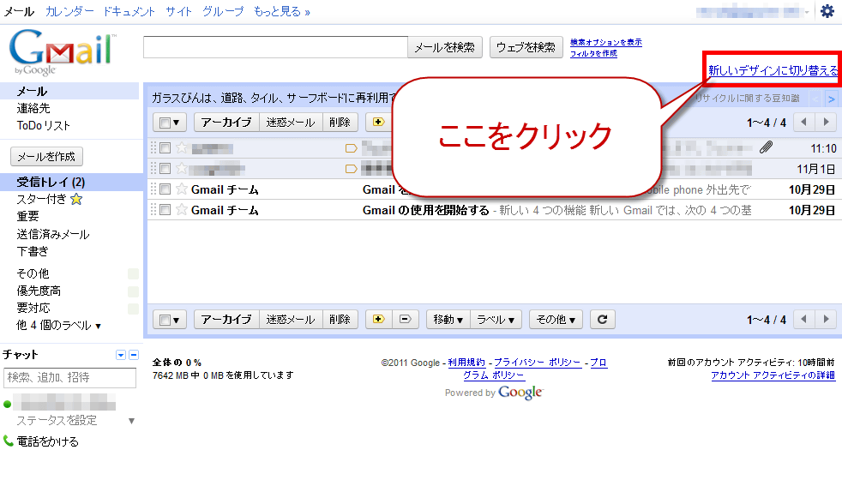Mark as important in bottom toolbar
This screenshot has height=504, width=842.
[x=379, y=320]
